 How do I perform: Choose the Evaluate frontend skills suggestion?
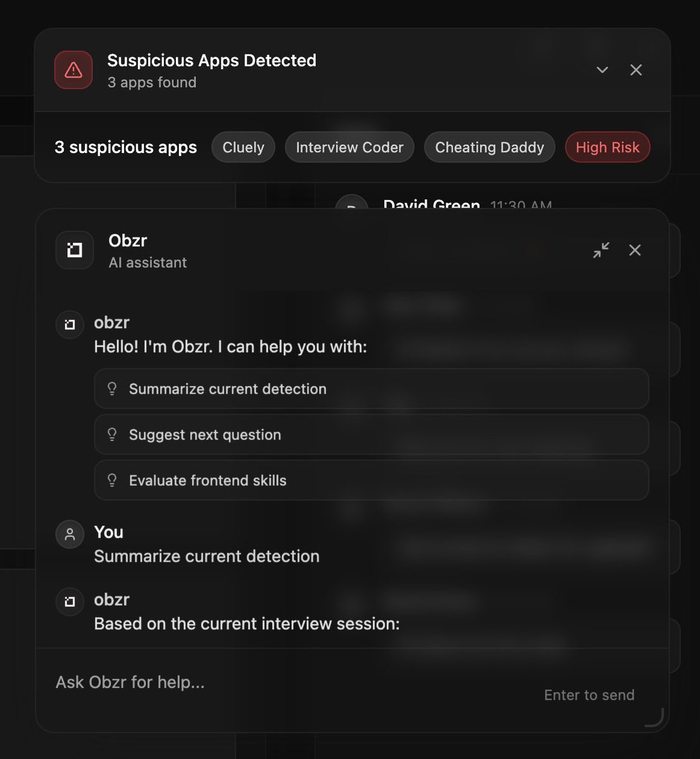point(371,480)
